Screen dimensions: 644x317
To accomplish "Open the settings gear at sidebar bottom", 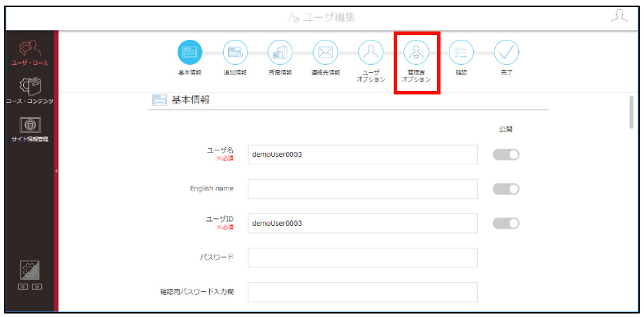I will coord(29,270).
